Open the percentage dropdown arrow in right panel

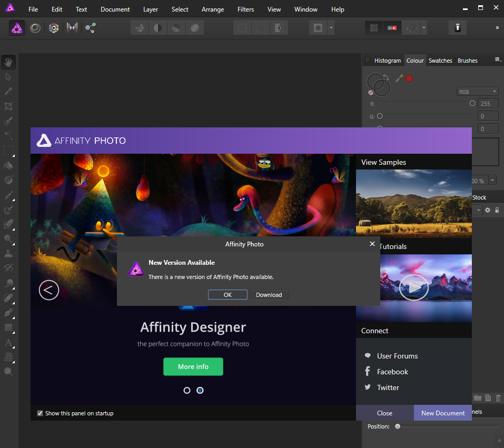click(x=492, y=181)
